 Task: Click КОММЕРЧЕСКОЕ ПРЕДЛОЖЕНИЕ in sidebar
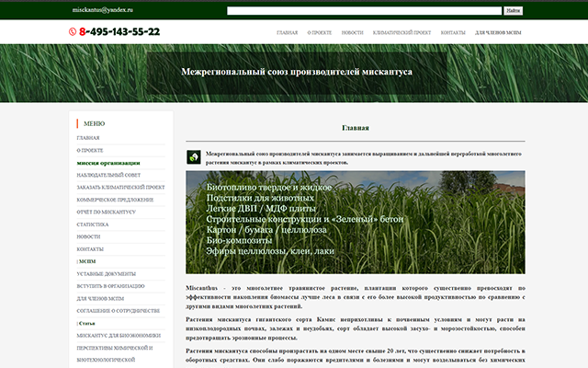114,199
